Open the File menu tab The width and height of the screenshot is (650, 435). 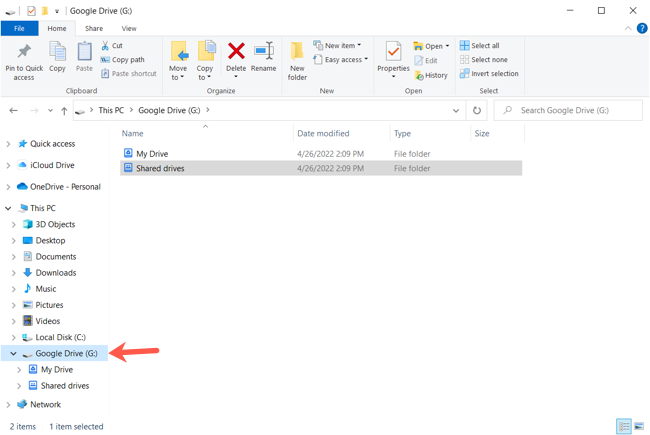click(19, 28)
